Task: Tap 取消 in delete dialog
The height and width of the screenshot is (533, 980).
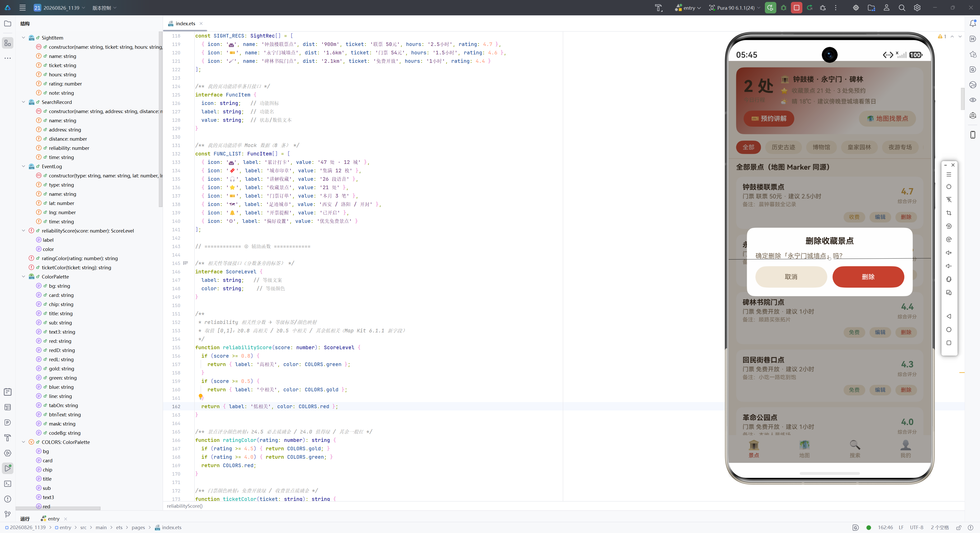Action: click(791, 277)
